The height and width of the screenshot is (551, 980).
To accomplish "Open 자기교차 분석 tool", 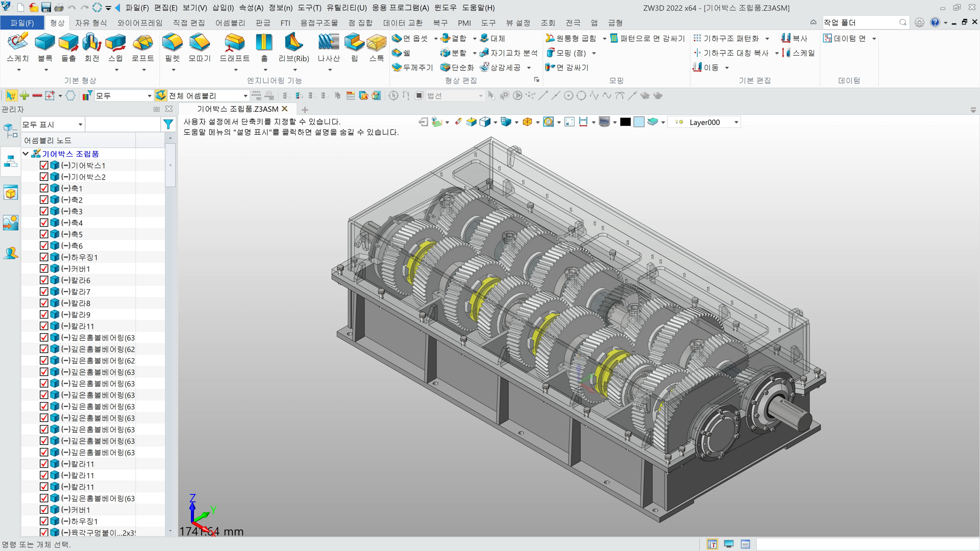I will 508,53.
